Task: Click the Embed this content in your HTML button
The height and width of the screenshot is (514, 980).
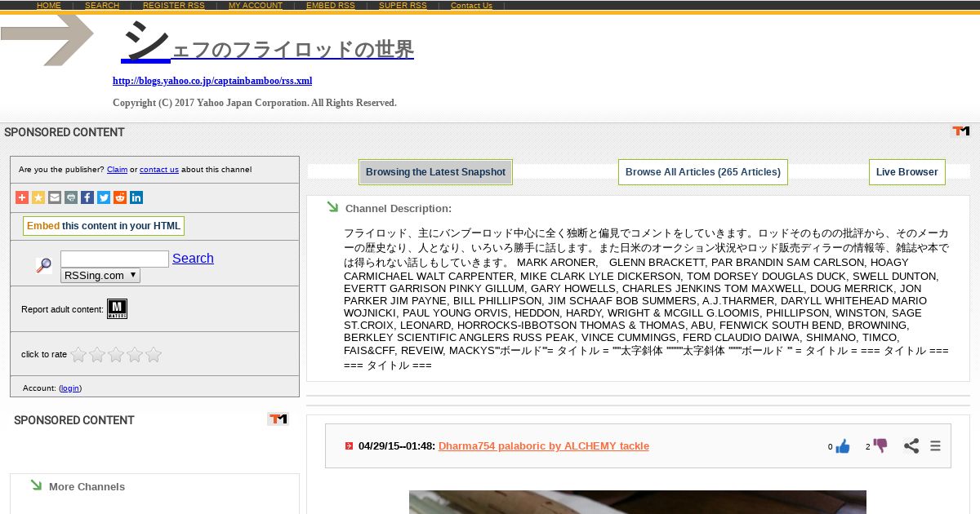Action: (104, 226)
